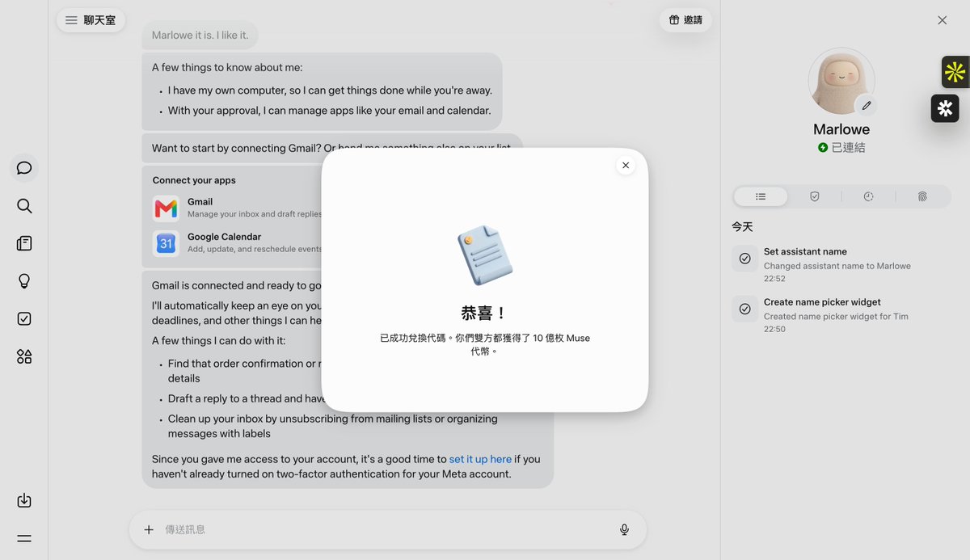This screenshot has width=970, height=560.
Task: Open the lightbulb ideas icon in sidebar
Action: [x=24, y=281]
